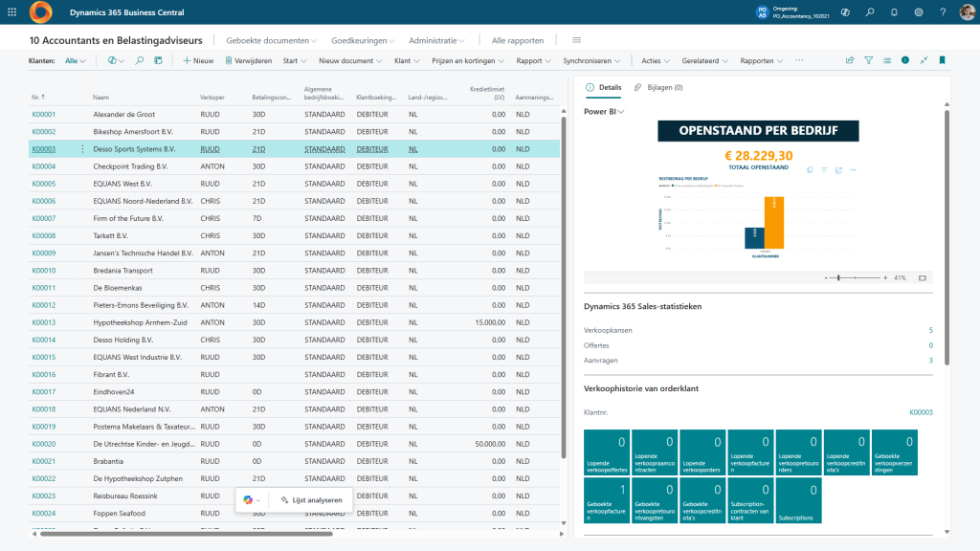The width and height of the screenshot is (980, 551).
Task: Expand Prijzen en kortingen menu
Action: pyautogui.click(x=467, y=60)
